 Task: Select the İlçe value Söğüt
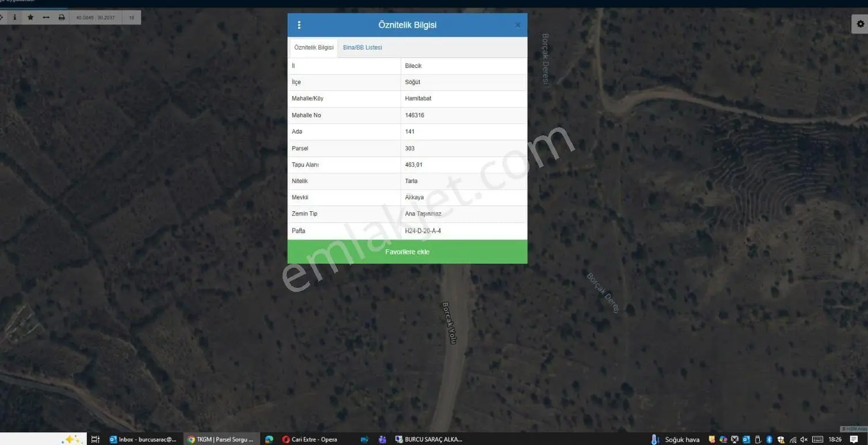tap(413, 82)
